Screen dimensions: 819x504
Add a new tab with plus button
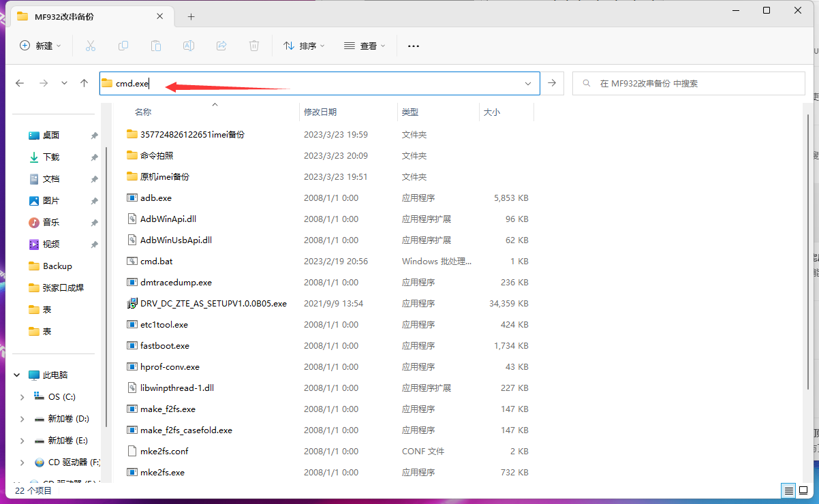coord(191,16)
